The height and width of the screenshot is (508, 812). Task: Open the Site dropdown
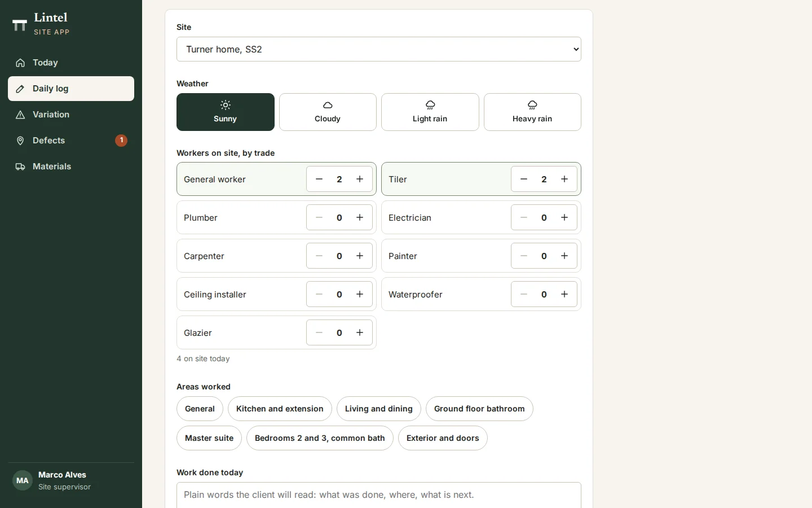[379, 49]
